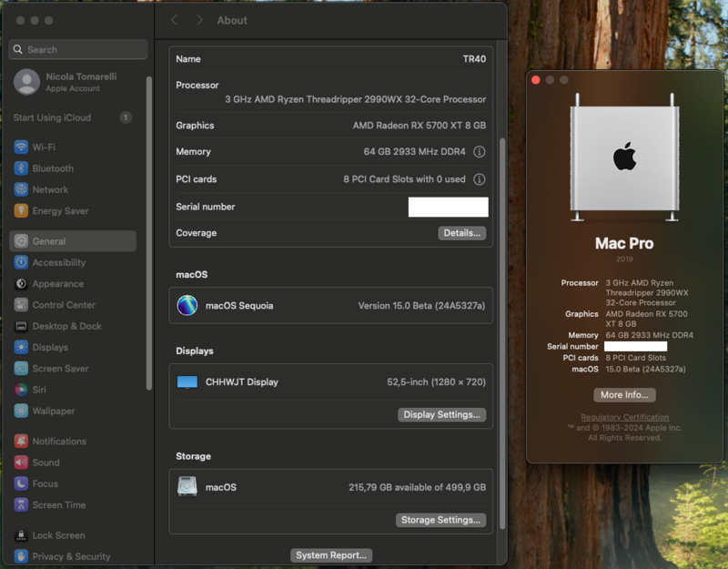
Task: Open Privacy & Security hand icon
Action: pyautogui.click(x=21, y=556)
